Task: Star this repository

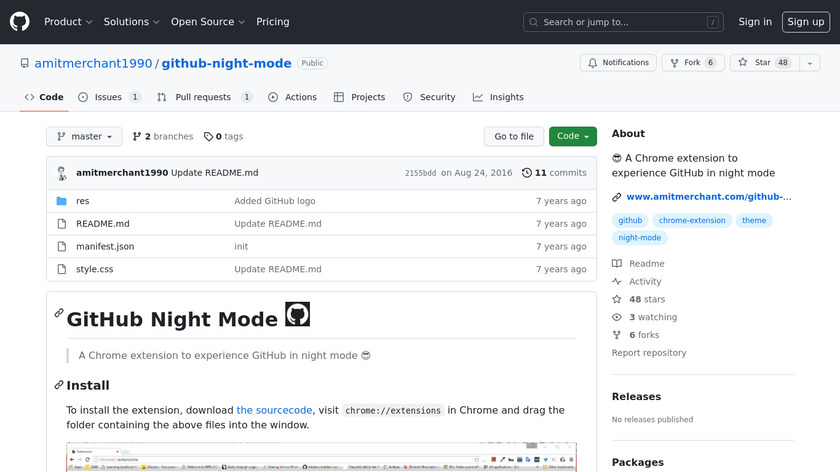Action: tap(755, 63)
